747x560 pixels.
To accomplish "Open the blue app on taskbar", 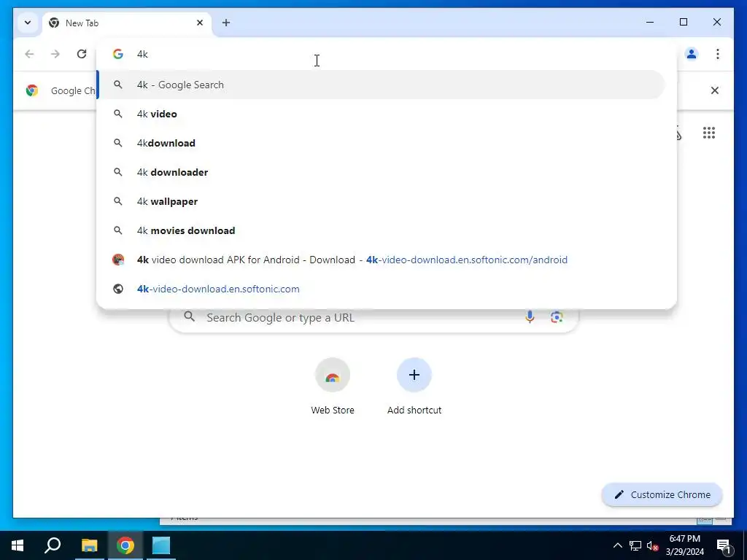I will point(161,545).
